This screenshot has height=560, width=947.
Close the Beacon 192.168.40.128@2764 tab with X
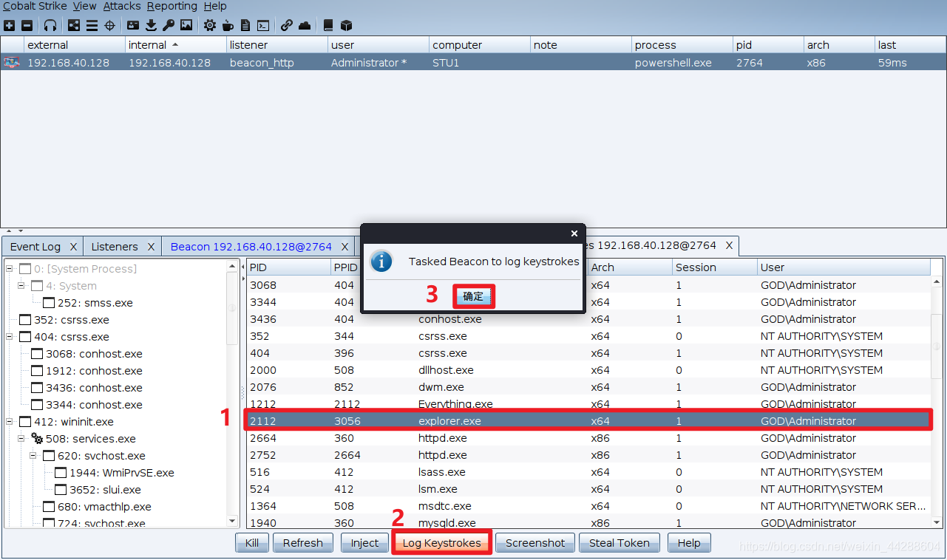(344, 247)
